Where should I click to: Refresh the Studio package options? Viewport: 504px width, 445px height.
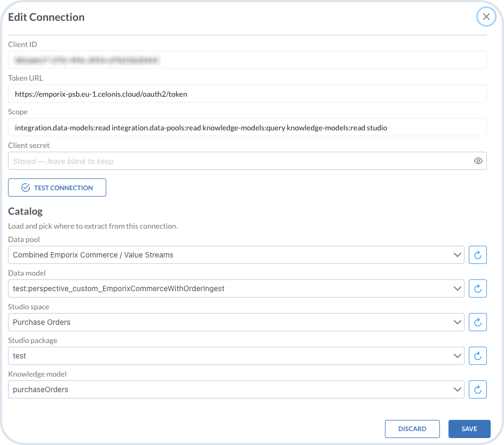click(478, 356)
